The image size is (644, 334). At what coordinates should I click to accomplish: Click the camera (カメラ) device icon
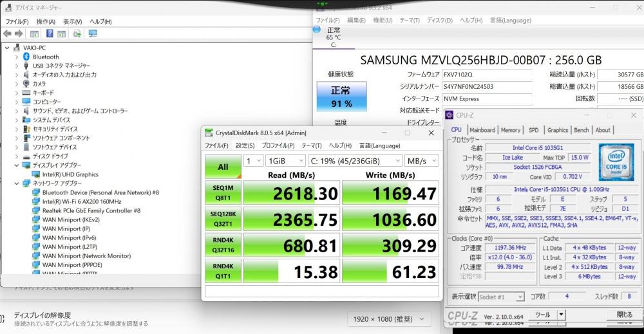coord(26,84)
